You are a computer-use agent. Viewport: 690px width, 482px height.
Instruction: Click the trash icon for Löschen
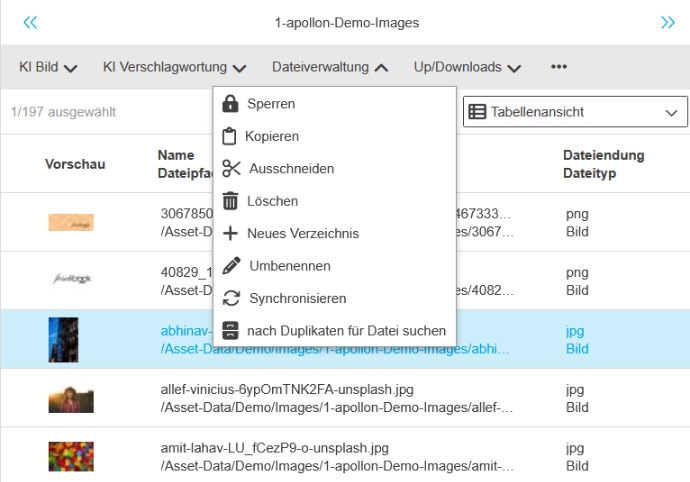[231, 201]
